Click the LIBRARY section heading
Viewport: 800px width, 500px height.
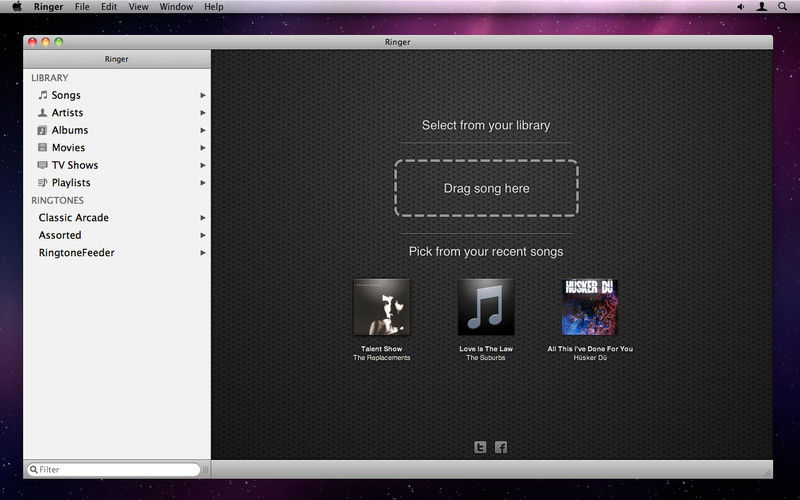pos(49,78)
